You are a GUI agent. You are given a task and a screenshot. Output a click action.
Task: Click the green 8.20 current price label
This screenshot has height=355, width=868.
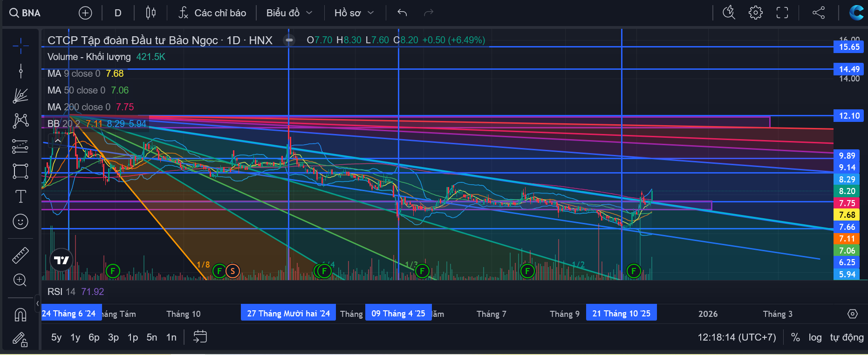click(x=847, y=191)
